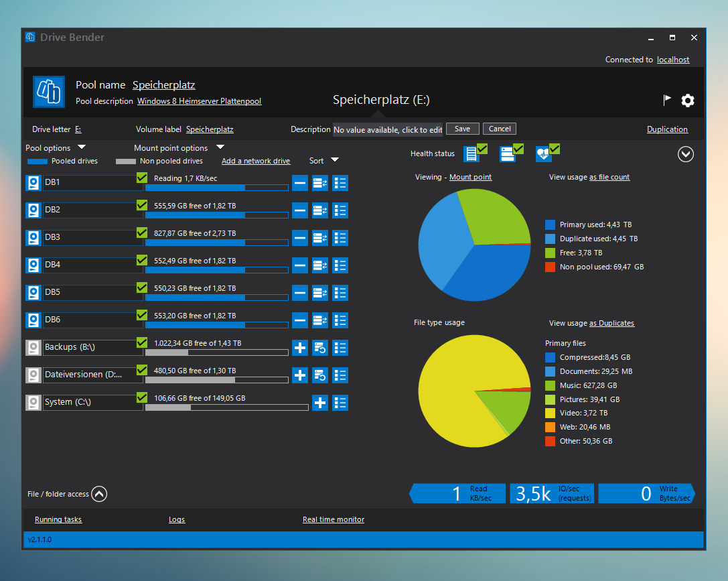The height and width of the screenshot is (581, 728).
Task: Click the swap drive icon for DB2
Action: [320, 210]
